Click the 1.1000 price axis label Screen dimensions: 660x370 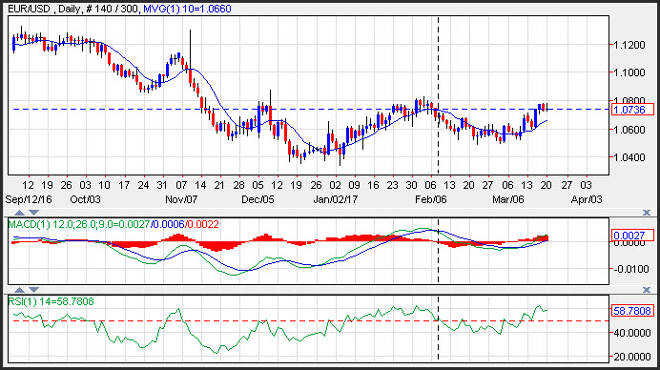click(630, 72)
